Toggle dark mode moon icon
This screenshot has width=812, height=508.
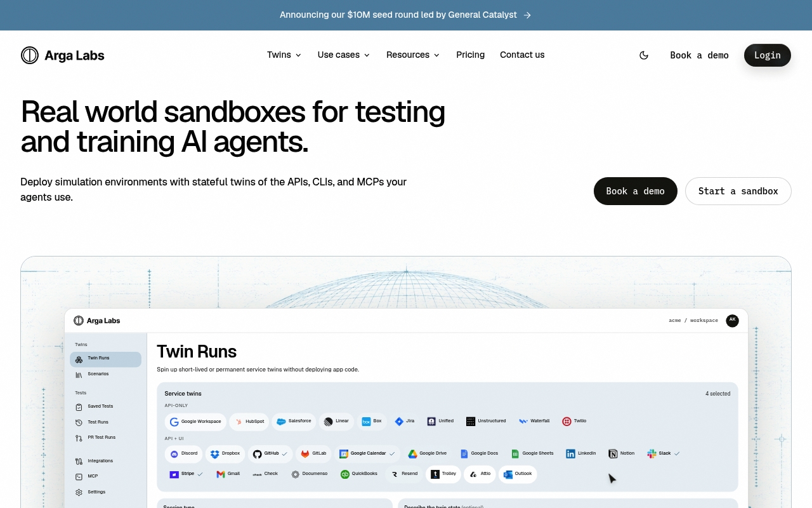point(644,55)
